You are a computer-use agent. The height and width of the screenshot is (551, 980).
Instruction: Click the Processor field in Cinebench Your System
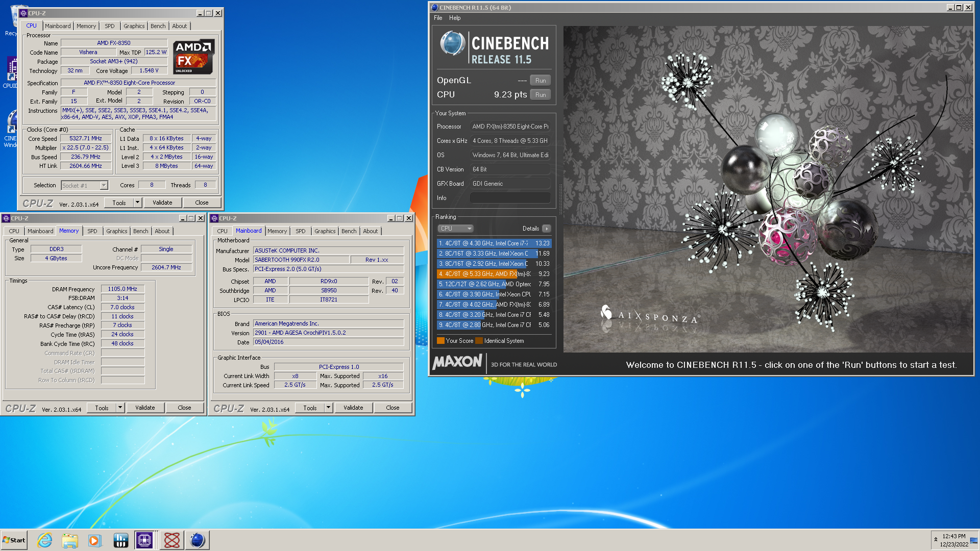[x=510, y=127]
